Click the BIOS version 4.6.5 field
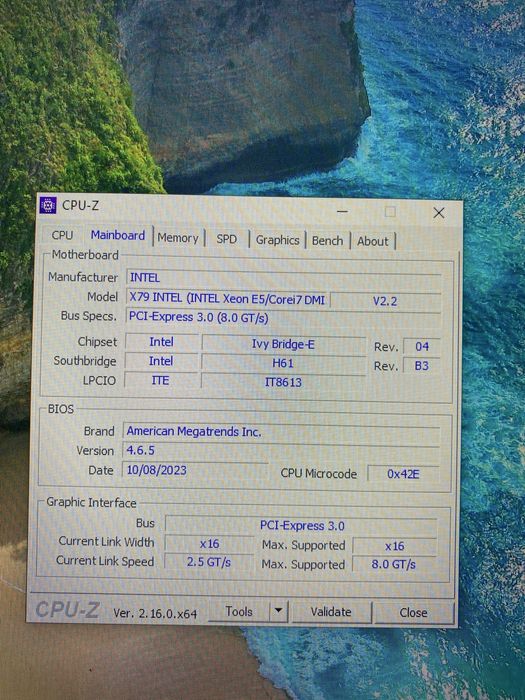Image resolution: width=525 pixels, height=700 pixels. pos(281,450)
